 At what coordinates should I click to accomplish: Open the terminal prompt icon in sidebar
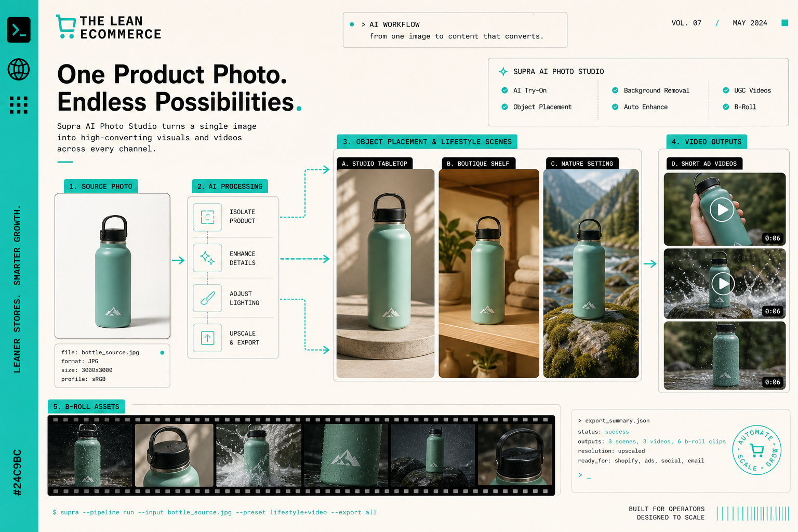pos(19,30)
